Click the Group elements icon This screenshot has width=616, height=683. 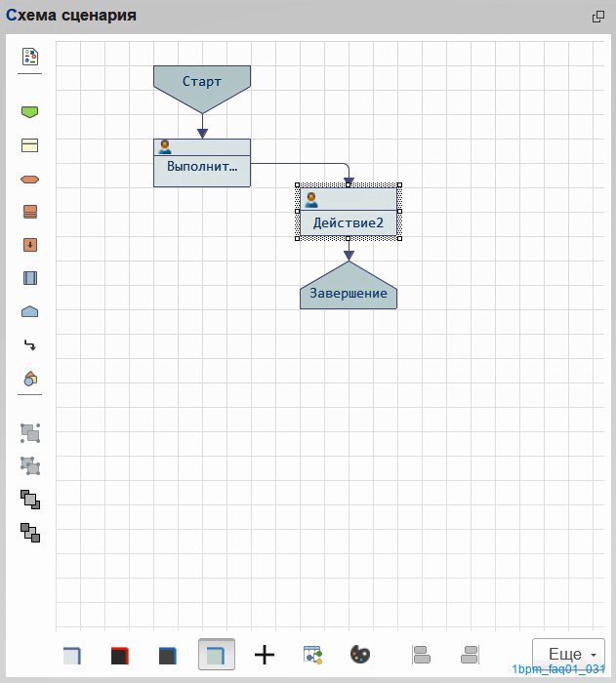(x=30, y=433)
